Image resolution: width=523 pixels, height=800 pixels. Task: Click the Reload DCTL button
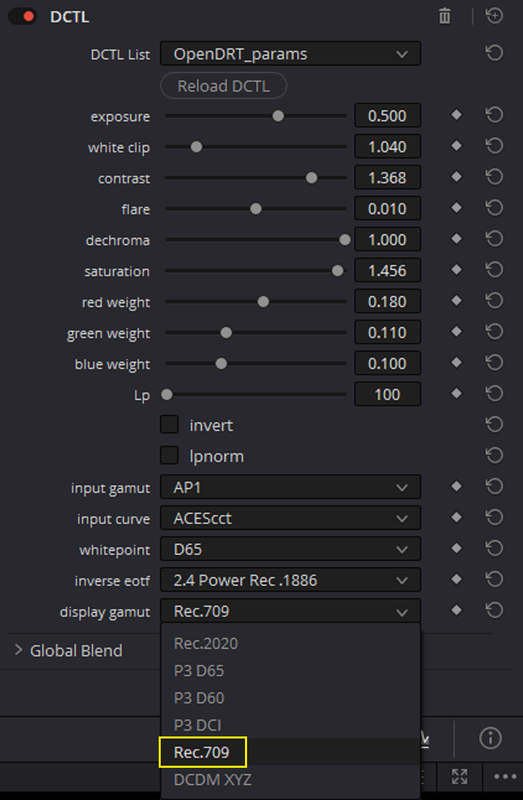[223, 86]
